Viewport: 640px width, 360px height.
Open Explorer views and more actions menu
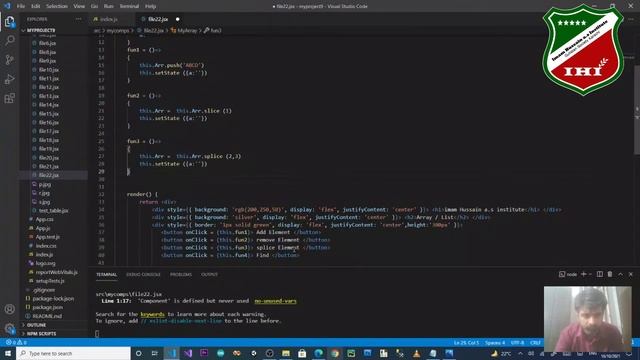78,19
